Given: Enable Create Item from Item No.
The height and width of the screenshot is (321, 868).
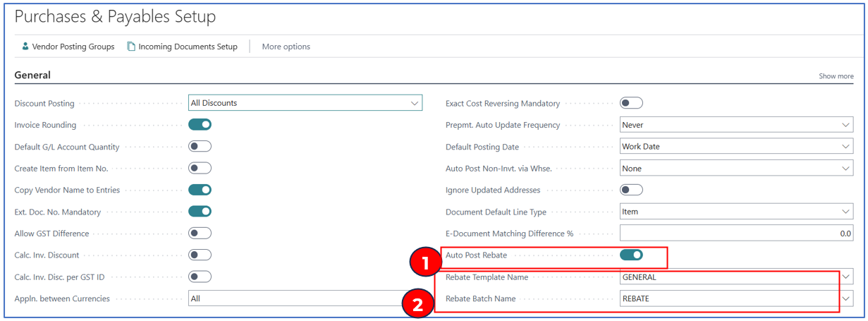Looking at the screenshot, I should [x=200, y=168].
